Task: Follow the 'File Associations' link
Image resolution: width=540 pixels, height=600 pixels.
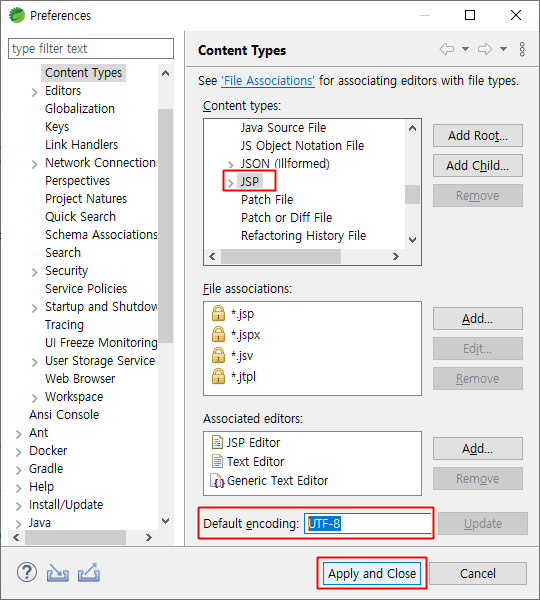Action: click(x=268, y=81)
